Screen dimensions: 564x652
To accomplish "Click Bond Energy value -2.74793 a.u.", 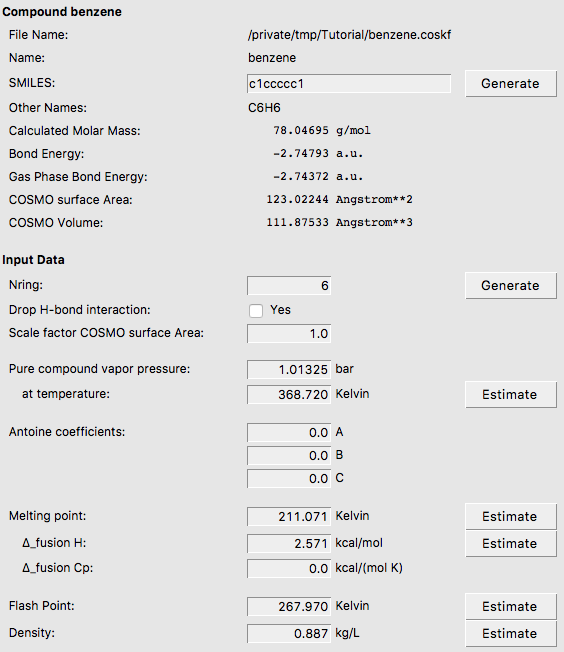I will click(x=318, y=153).
